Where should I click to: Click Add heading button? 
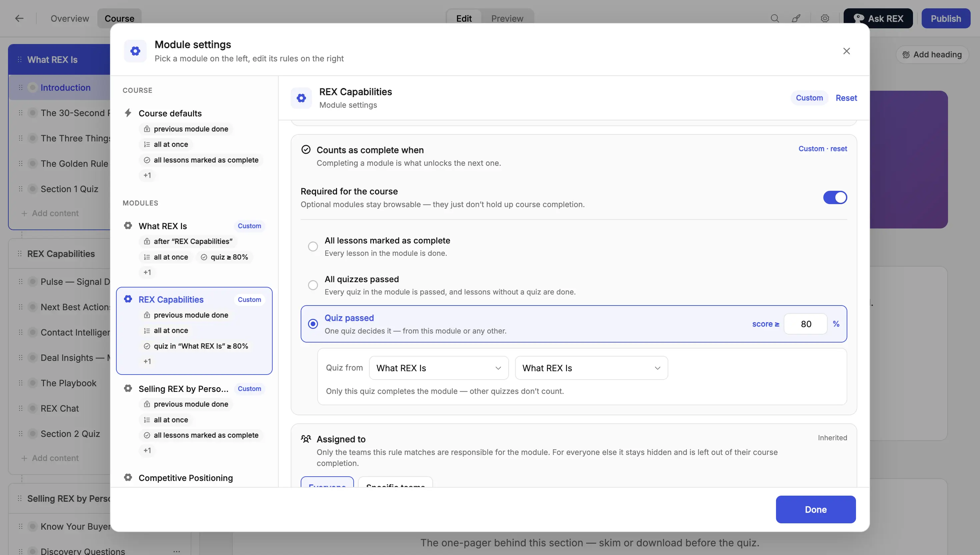point(932,54)
